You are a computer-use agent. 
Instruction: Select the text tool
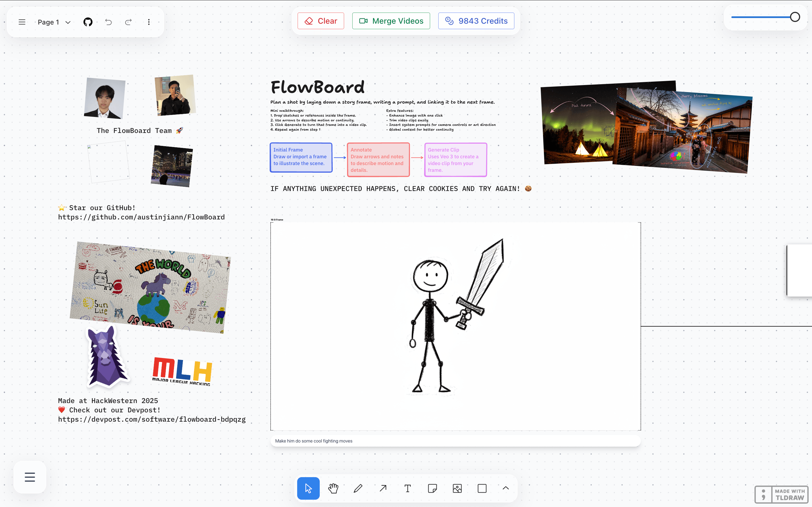pyautogui.click(x=407, y=488)
